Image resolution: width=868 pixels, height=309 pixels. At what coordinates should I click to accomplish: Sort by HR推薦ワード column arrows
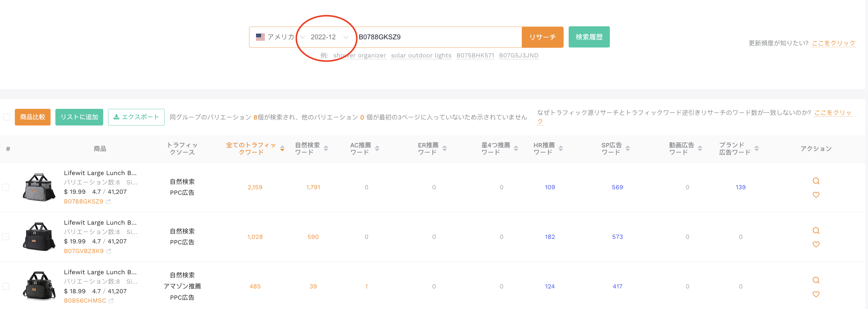tap(561, 148)
